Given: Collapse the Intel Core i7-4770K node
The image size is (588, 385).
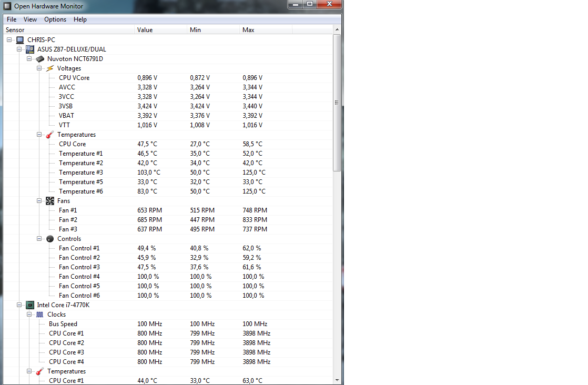Looking at the screenshot, I should click(x=19, y=305).
